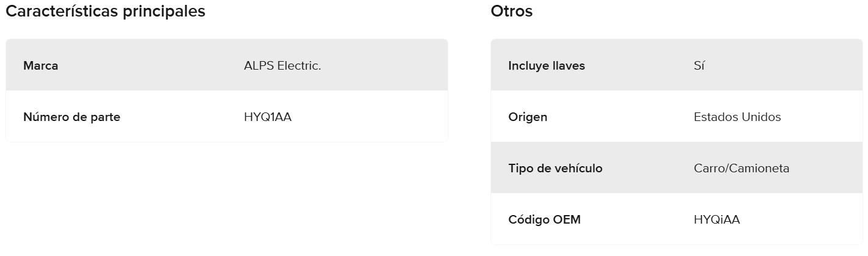This screenshot has width=868, height=256.
Task: Select the HYQiAA OEM code value
Action: [x=716, y=219]
